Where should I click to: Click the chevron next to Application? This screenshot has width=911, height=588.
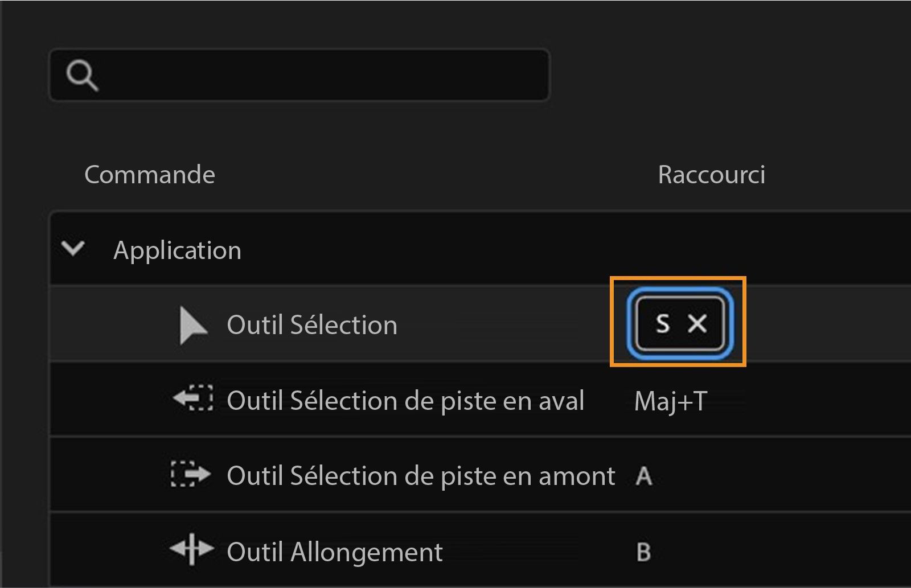[x=74, y=249]
